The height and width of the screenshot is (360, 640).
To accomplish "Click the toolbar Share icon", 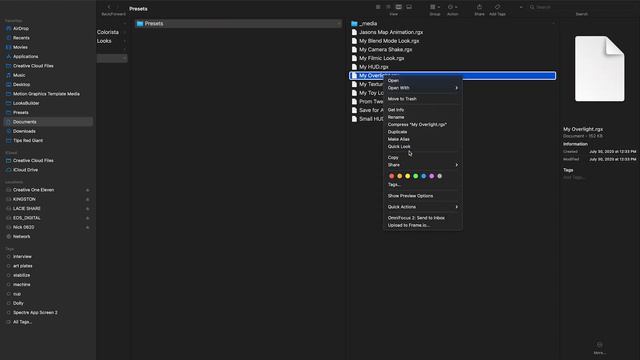I will tap(479, 7).
